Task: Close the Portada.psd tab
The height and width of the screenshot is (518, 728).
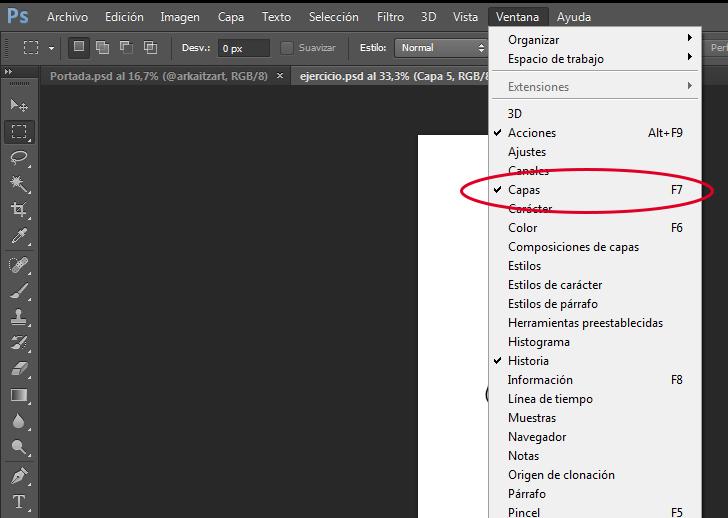Action: click(280, 75)
